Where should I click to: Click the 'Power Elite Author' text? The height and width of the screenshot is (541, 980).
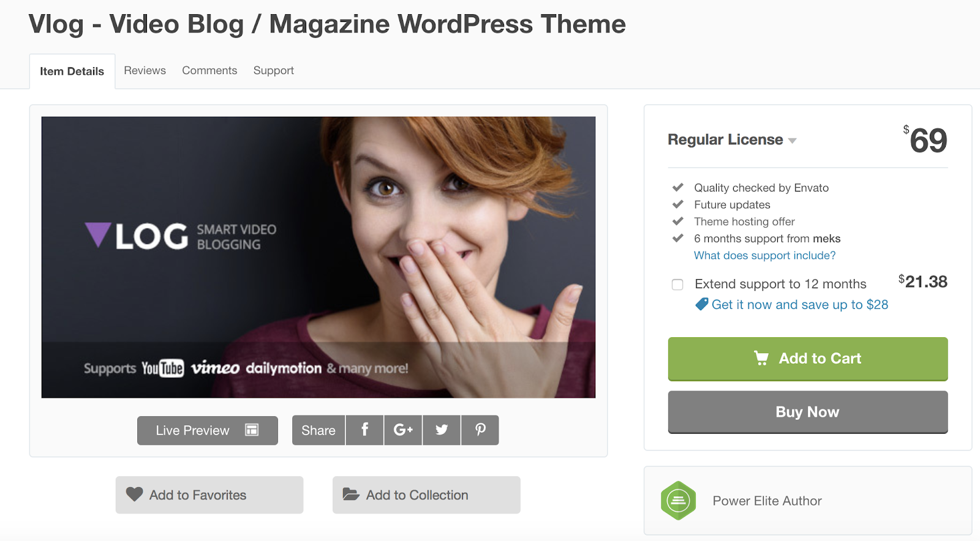(x=767, y=501)
